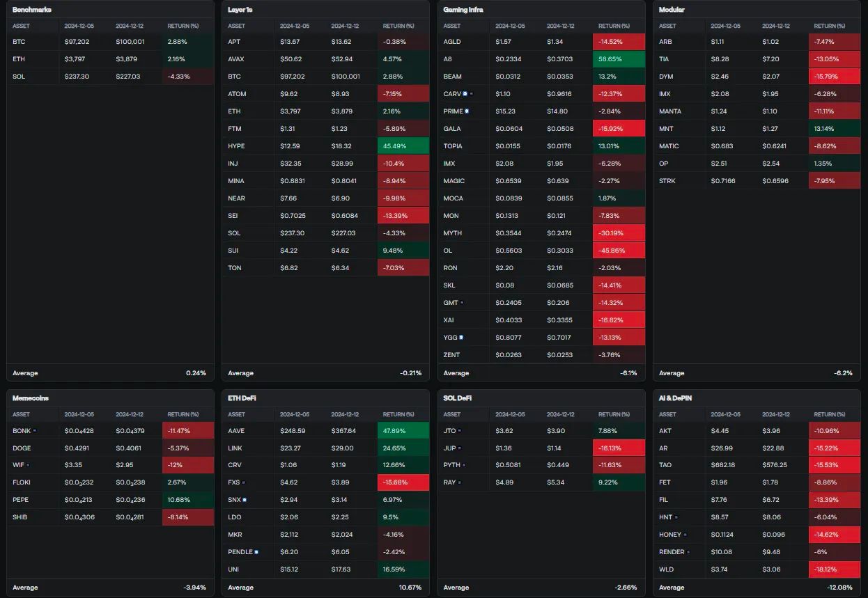Select the Memecoins panel title
Screen dimensions: 868x598
31,398
